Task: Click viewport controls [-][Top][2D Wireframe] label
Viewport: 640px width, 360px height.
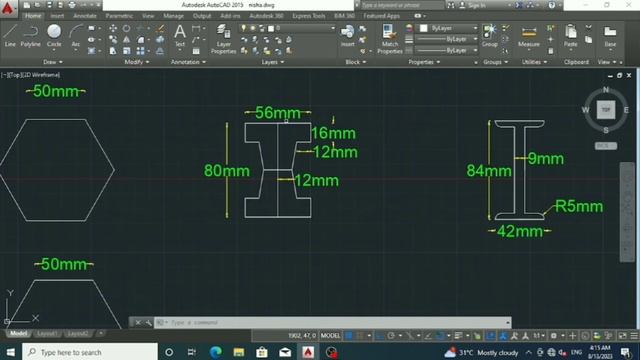Action: (x=31, y=75)
